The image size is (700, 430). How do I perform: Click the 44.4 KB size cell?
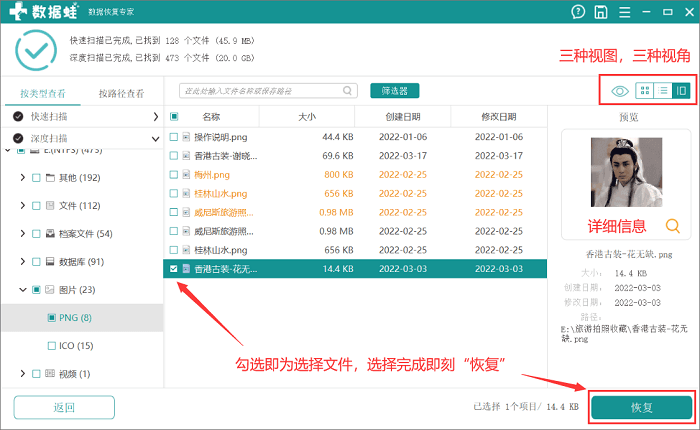coord(338,137)
